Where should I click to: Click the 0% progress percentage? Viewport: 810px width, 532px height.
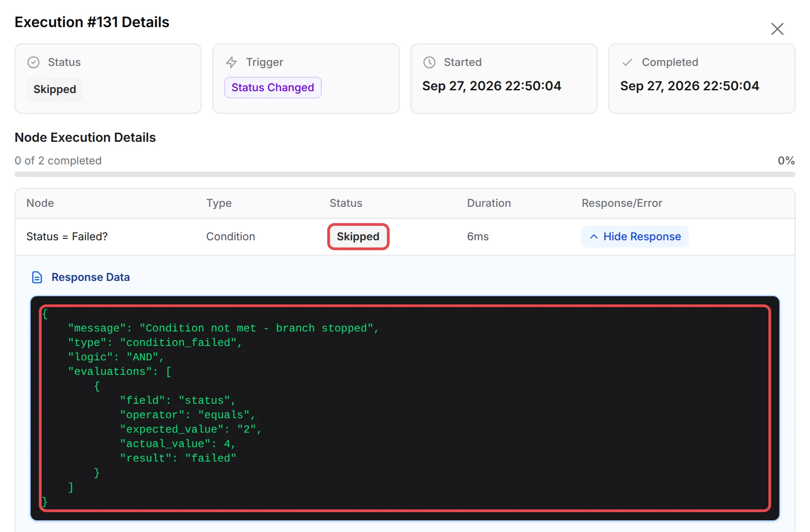[786, 161]
